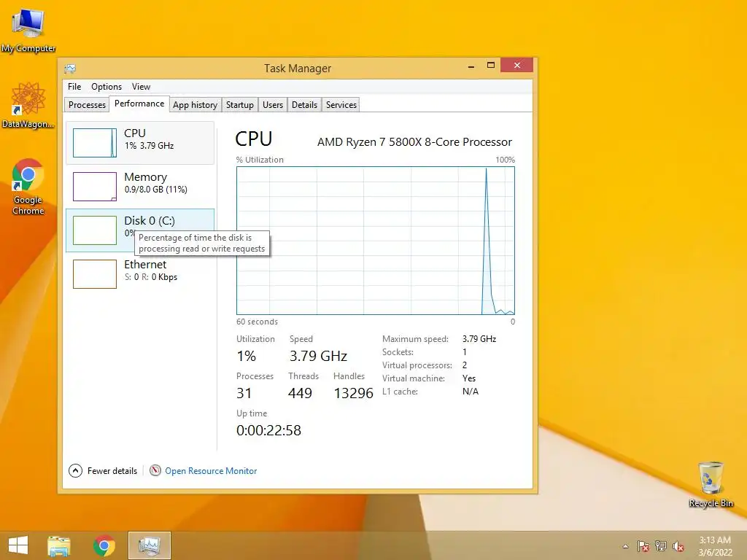
Task: Switch to the Users tab
Action: coord(273,105)
